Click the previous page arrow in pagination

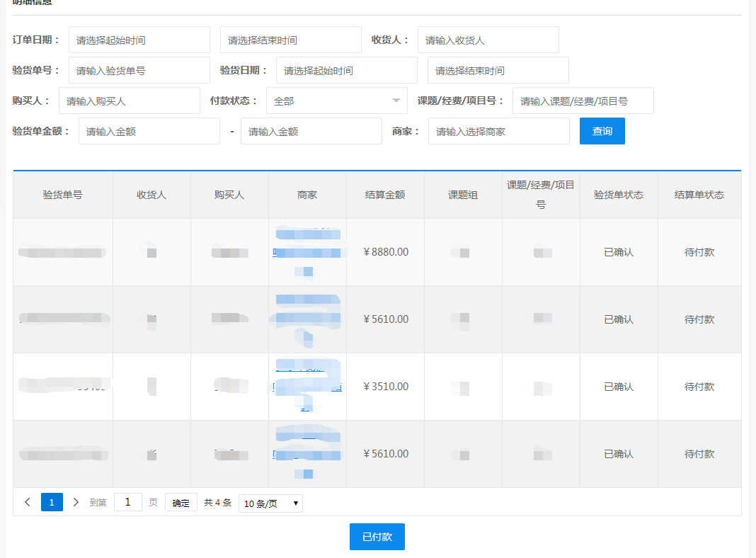click(x=28, y=502)
